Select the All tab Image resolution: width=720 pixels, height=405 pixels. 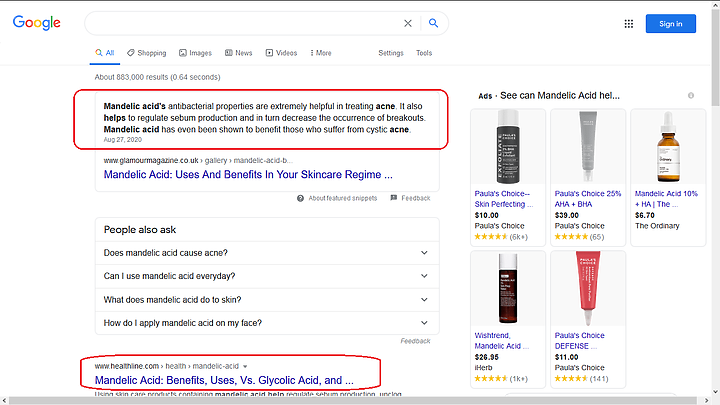[x=105, y=53]
